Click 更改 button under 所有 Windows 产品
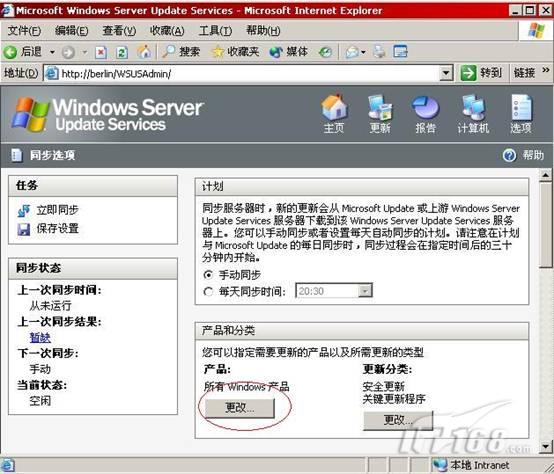This screenshot has width=554, height=474. pos(240,408)
